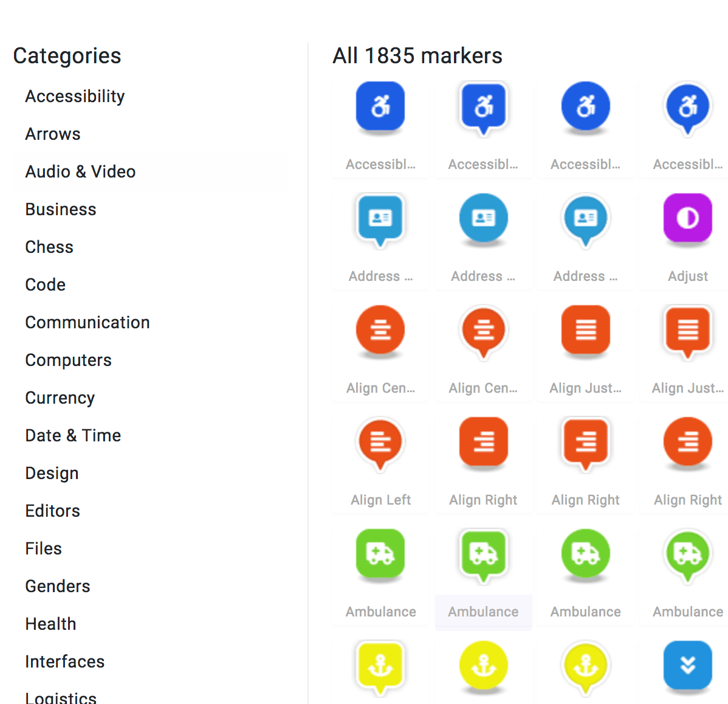Open the Arrows category
This screenshot has height=704, width=728.
pyautogui.click(x=53, y=134)
